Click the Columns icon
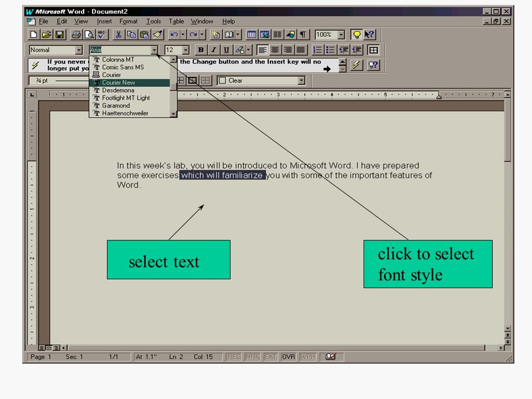This screenshot has width=532, height=399. 277,34
